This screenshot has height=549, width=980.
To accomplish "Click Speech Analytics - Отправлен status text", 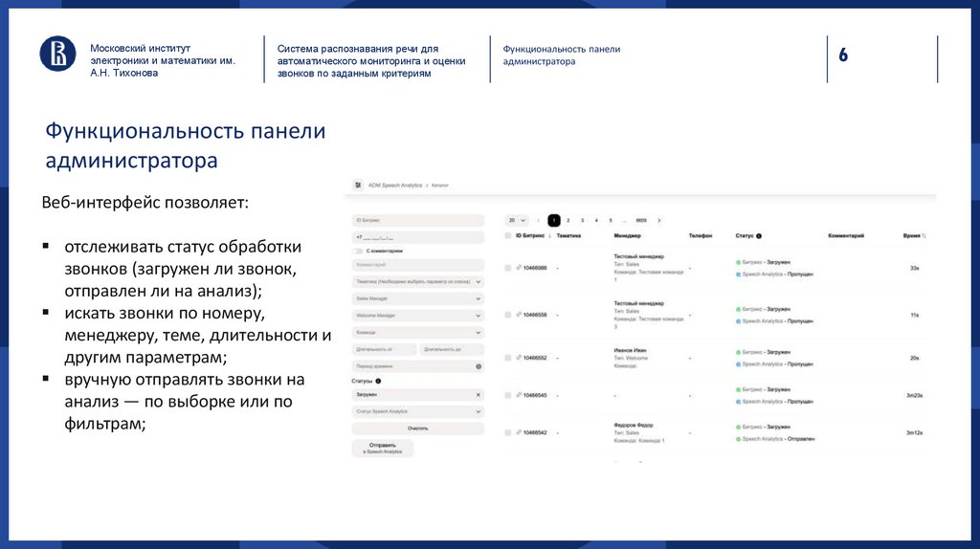I will [x=778, y=439].
